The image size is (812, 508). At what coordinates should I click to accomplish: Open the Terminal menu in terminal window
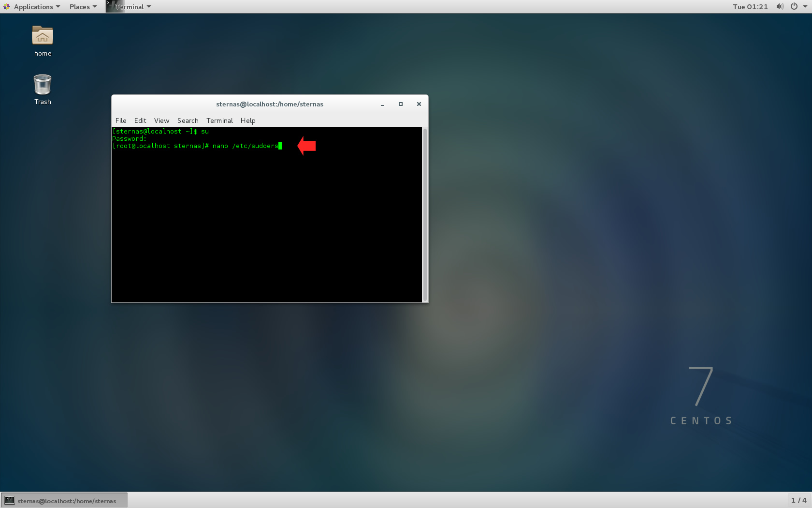[219, 120]
